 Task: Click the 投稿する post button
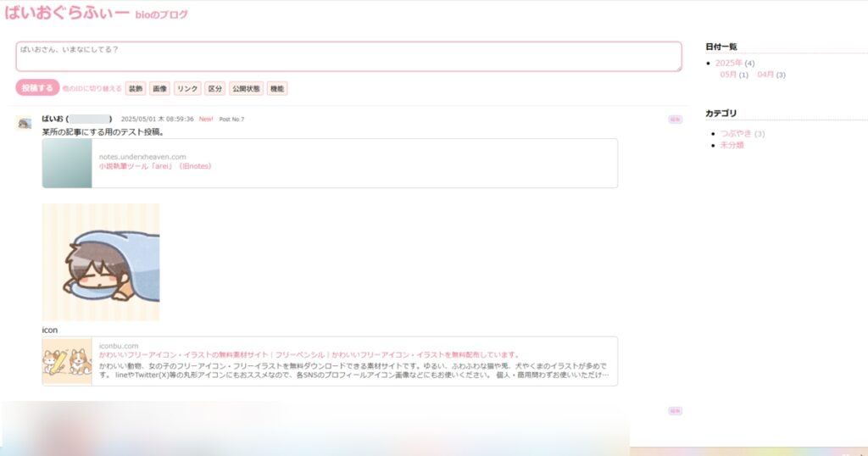tap(37, 88)
